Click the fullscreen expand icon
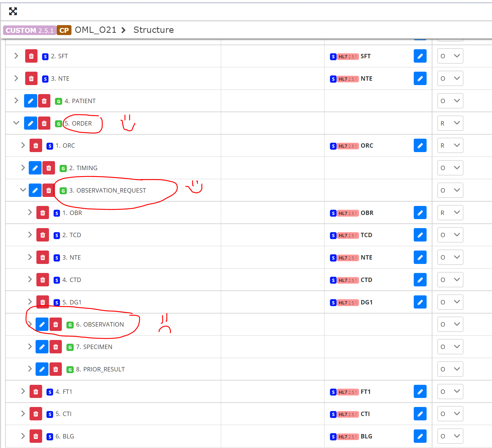Screen dimensions: 492x448 coord(13,11)
